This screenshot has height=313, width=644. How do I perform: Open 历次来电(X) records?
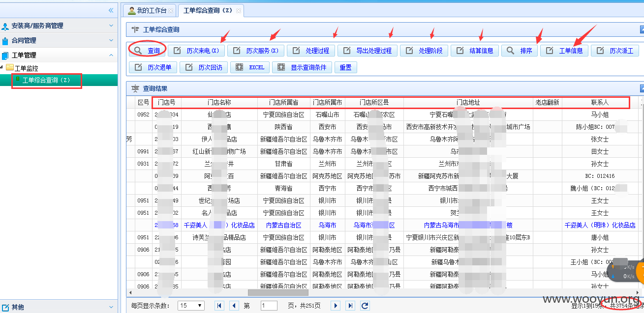coord(197,51)
